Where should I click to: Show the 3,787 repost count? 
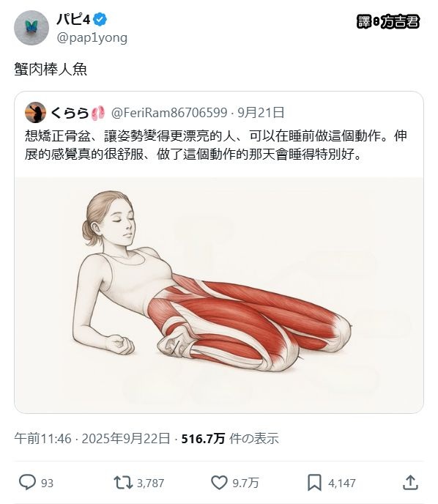[x=150, y=483]
